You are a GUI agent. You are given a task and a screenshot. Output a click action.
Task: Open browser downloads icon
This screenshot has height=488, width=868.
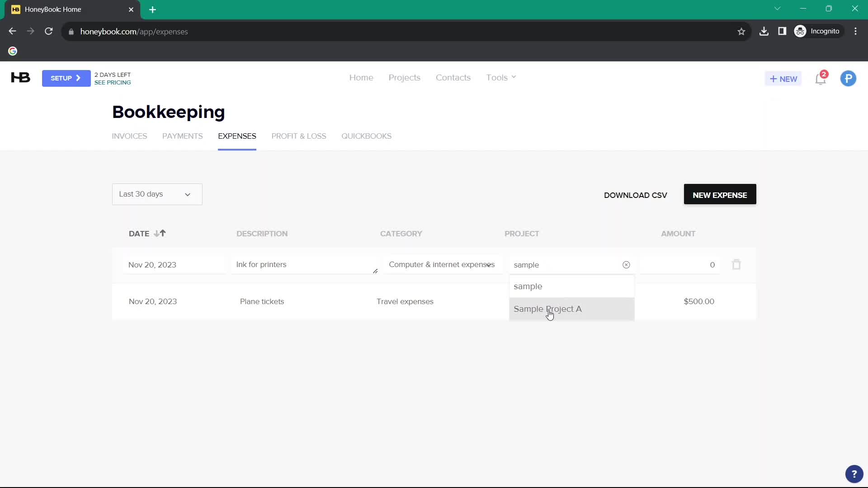click(x=764, y=31)
